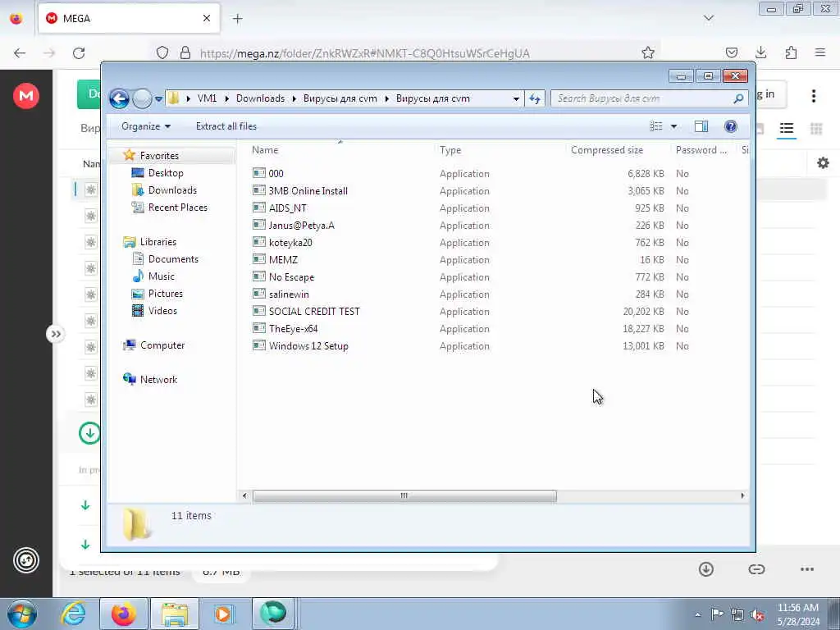Select the TheEye-x64 file icon

pyautogui.click(x=259, y=328)
